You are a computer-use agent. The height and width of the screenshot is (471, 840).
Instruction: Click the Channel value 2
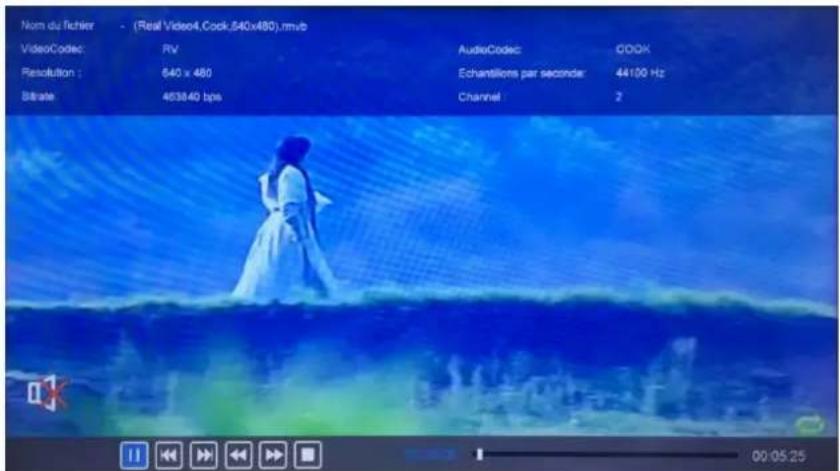click(619, 97)
